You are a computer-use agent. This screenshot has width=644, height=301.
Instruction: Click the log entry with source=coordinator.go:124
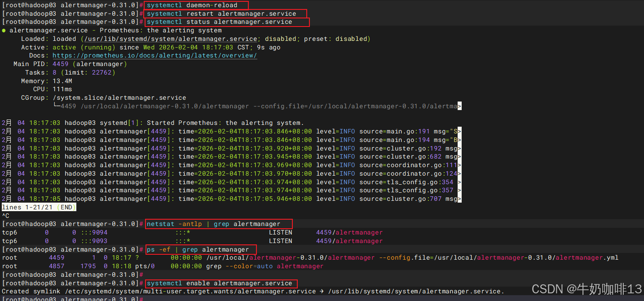(x=231, y=173)
